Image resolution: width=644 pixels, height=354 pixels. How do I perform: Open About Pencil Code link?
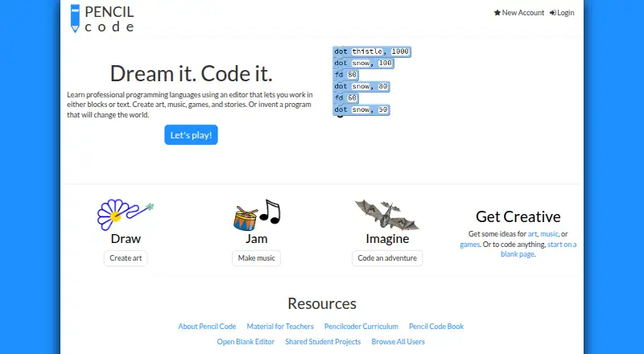[x=207, y=327]
